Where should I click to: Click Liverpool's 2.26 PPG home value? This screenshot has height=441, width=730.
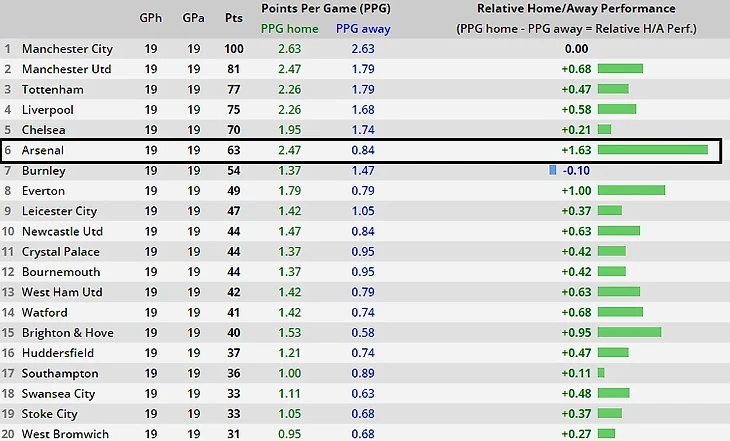(x=289, y=110)
